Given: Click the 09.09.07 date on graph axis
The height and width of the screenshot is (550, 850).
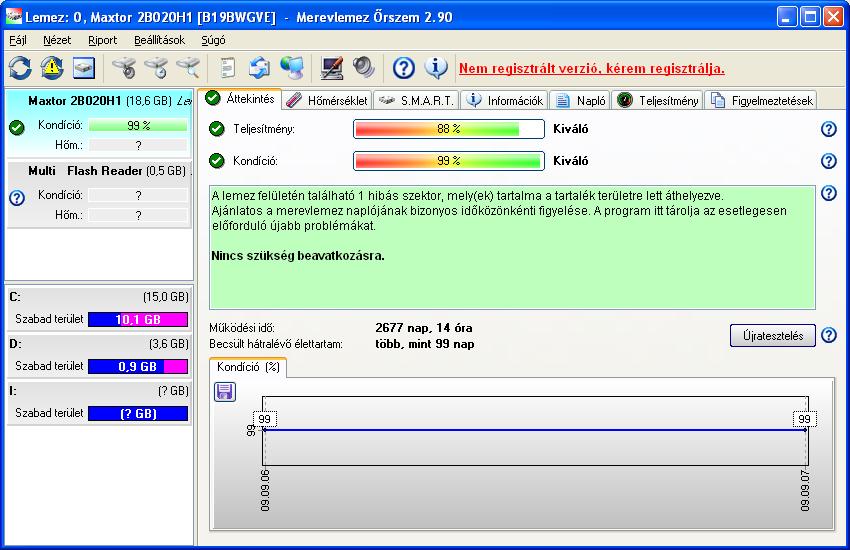Looking at the screenshot, I should [x=805, y=491].
